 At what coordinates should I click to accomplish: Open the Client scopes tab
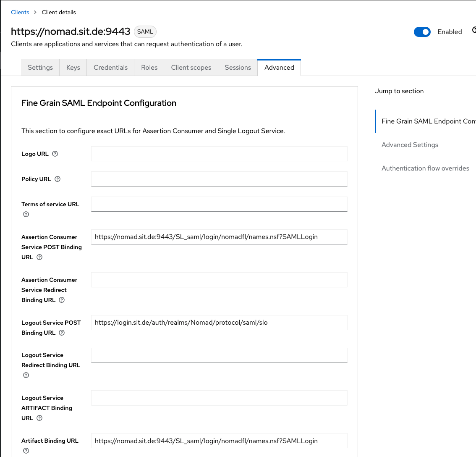[191, 68]
